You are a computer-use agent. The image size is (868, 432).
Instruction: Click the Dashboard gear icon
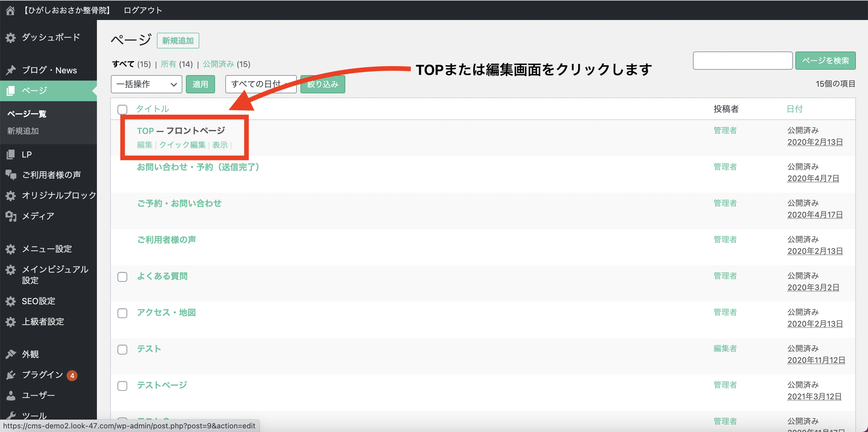11,37
